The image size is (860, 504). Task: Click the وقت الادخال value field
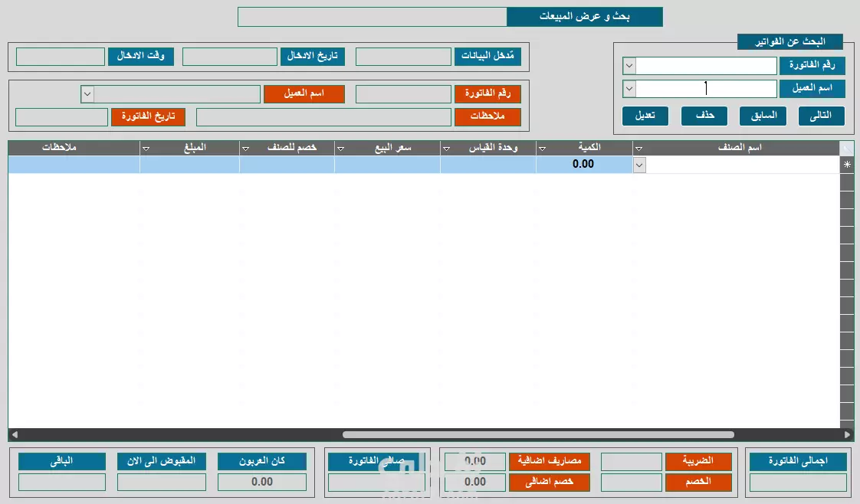tap(61, 57)
